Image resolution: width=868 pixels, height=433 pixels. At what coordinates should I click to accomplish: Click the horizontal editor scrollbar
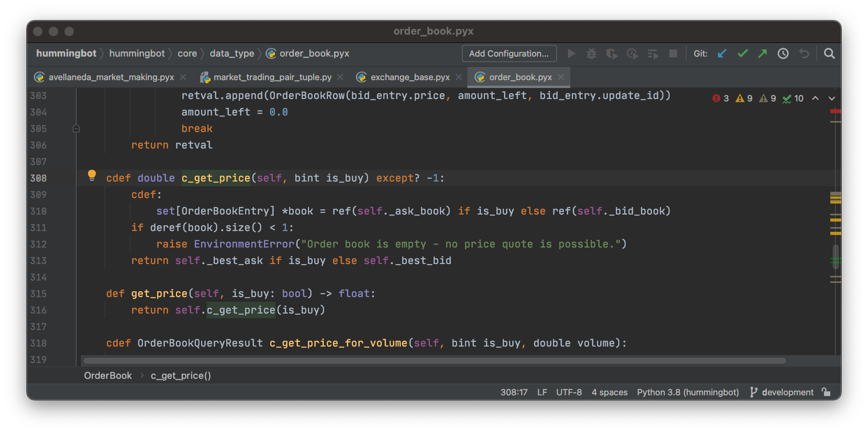point(434,361)
